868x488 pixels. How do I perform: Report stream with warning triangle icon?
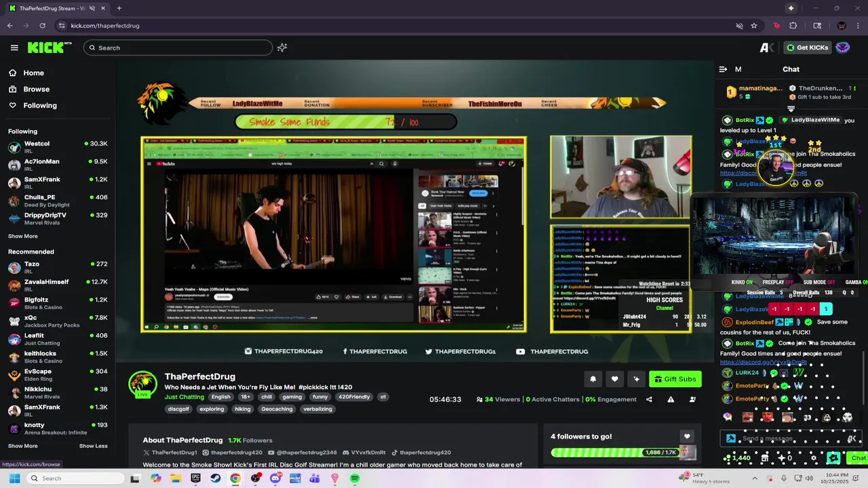click(x=671, y=399)
